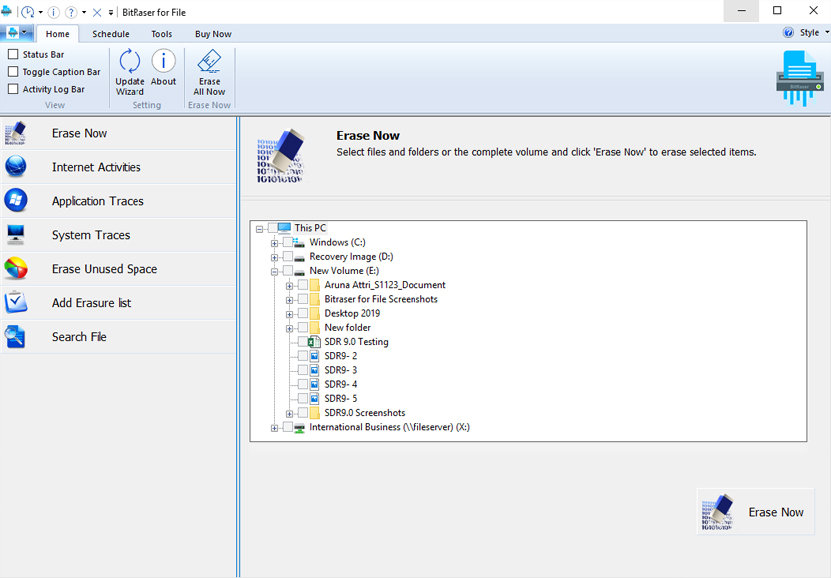Click the scheduler clock icon in title bar

(28, 12)
